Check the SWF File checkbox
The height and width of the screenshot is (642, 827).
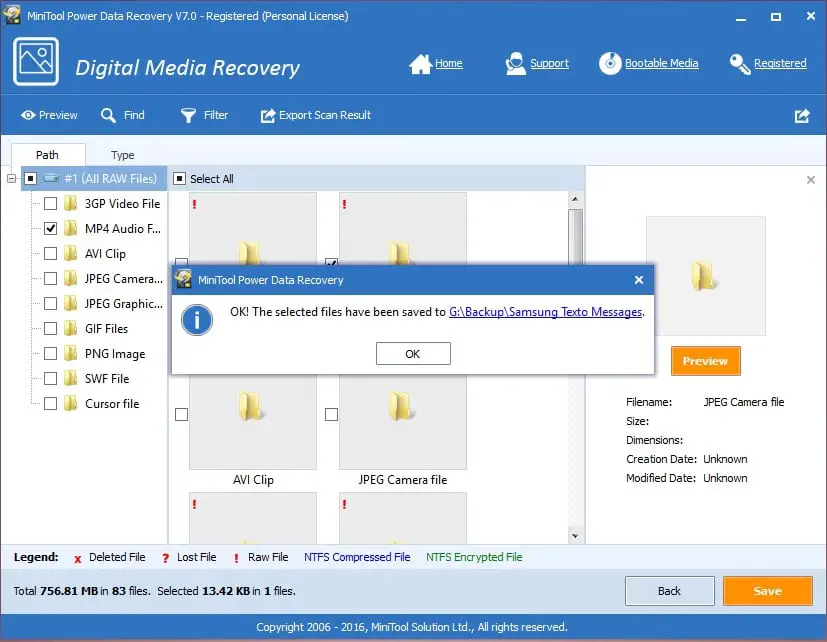tap(50, 378)
